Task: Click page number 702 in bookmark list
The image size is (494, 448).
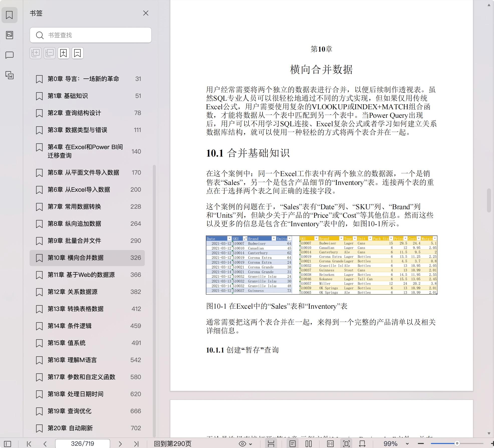Action: [136, 428]
